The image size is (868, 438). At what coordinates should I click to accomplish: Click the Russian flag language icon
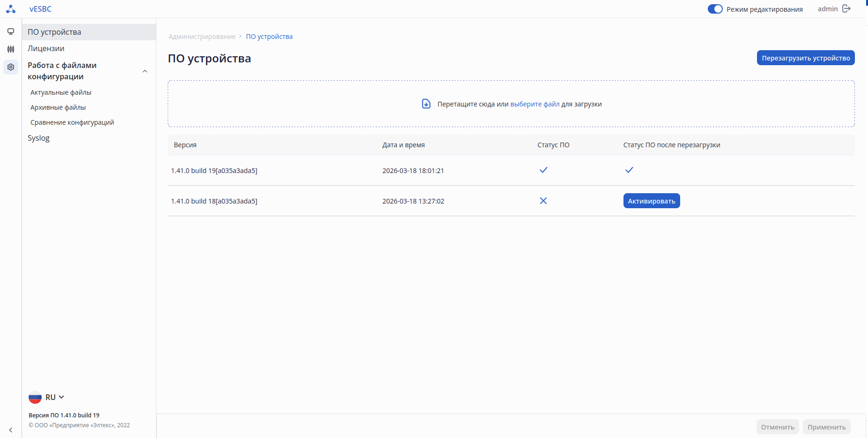[x=35, y=397]
